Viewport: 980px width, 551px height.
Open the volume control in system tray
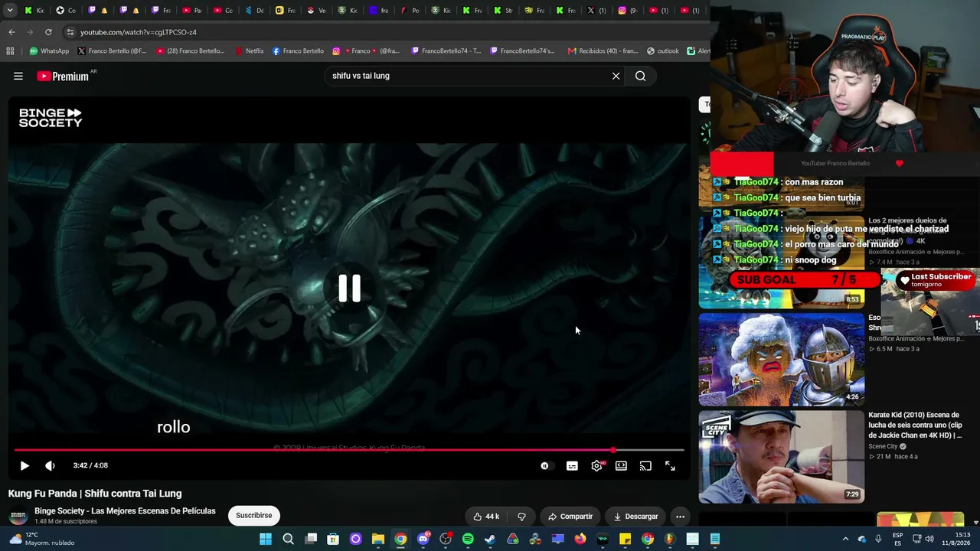click(x=929, y=540)
